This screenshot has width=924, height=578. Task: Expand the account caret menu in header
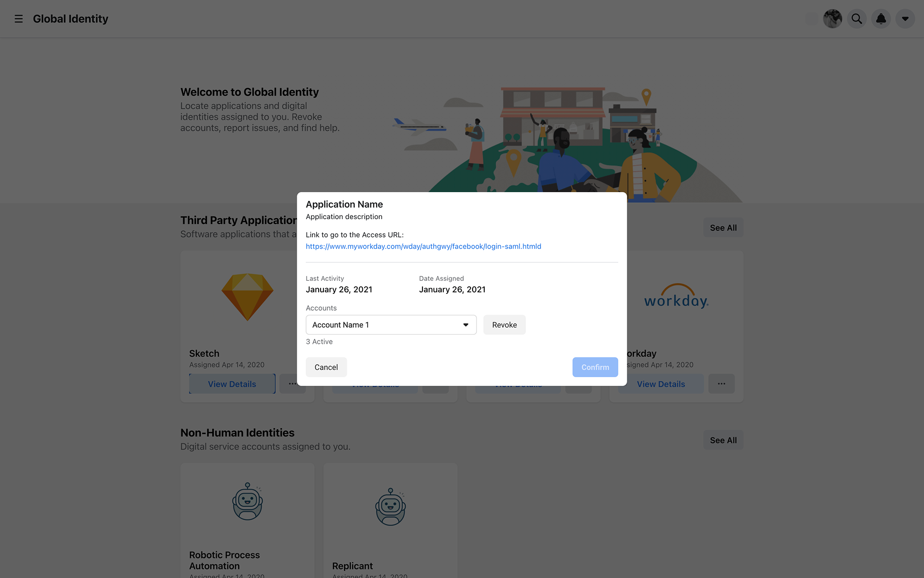tap(905, 19)
